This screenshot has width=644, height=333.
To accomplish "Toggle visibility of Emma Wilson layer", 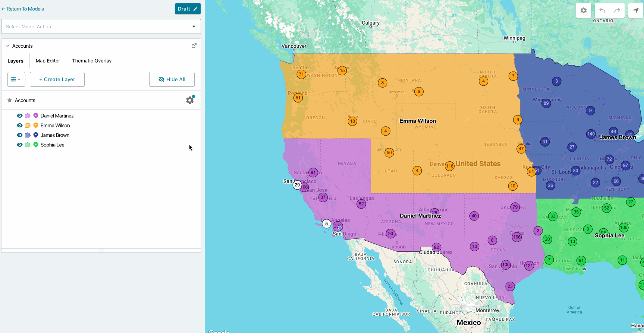I will point(20,126).
